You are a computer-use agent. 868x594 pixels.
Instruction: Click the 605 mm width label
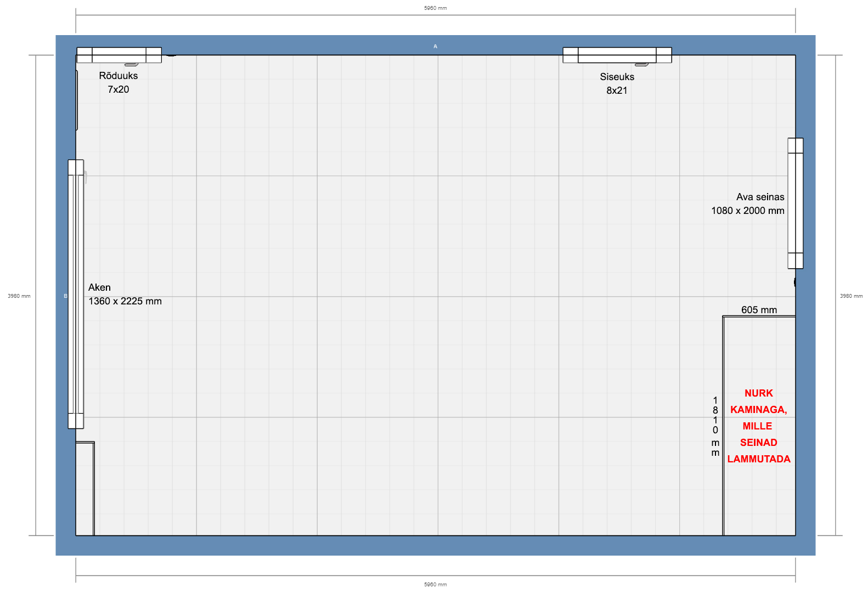point(759,310)
